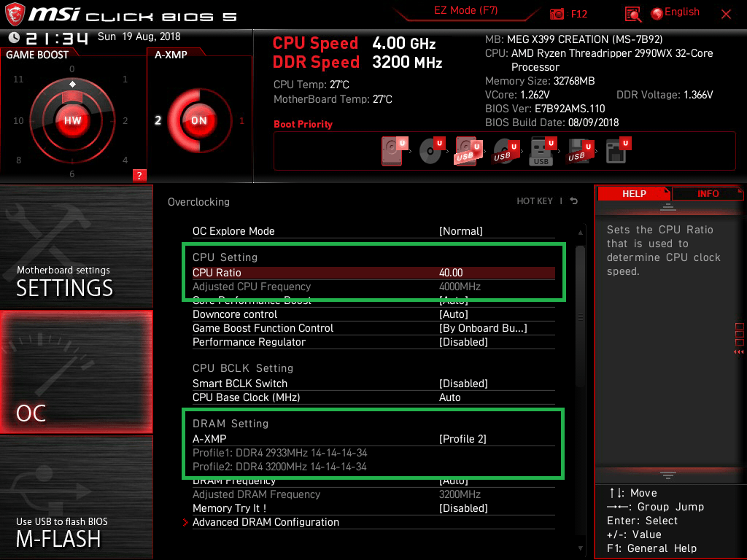This screenshot has height=560, width=747.
Task: Open the OC overclocking section
Action: [x=76, y=372]
